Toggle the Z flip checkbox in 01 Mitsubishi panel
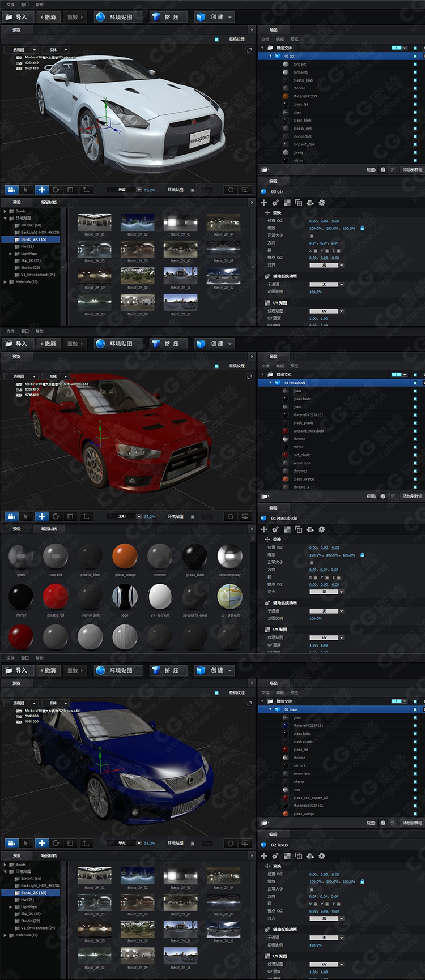The width and height of the screenshot is (425, 980). tap(339, 577)
